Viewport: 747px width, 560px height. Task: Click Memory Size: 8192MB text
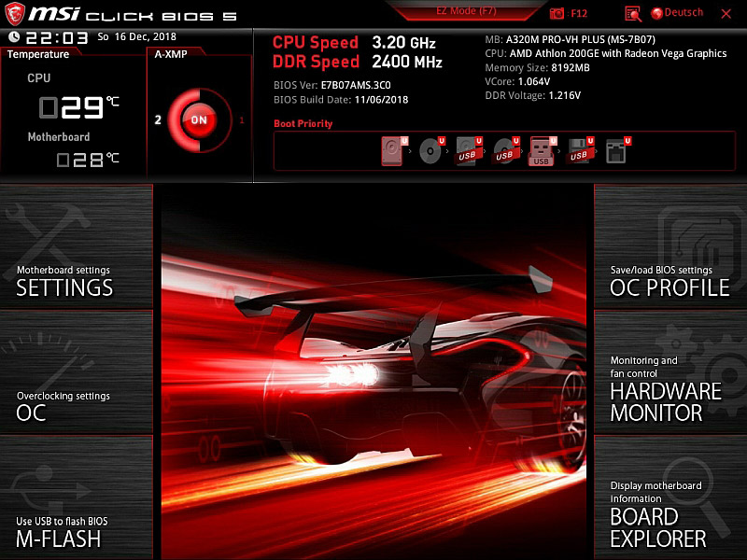pos(537,67)
